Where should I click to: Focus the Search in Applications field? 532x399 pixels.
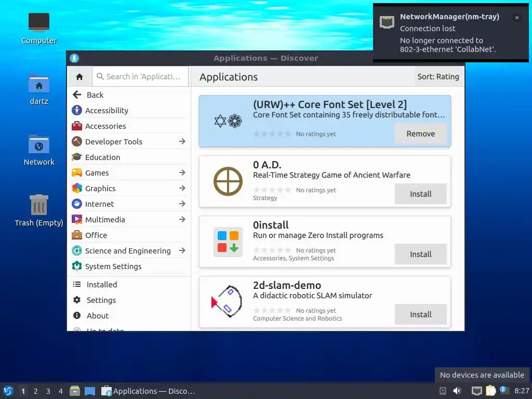click(x=140, y=77)
